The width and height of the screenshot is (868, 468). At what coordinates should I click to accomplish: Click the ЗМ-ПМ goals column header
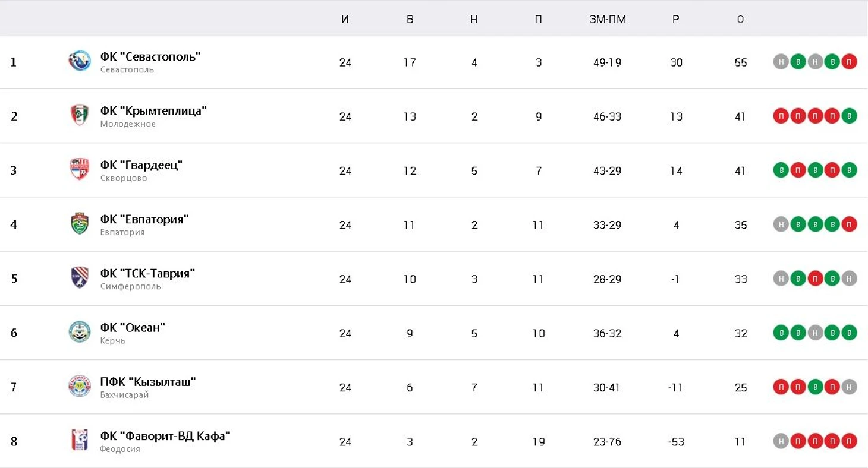[x=607, y=20]
